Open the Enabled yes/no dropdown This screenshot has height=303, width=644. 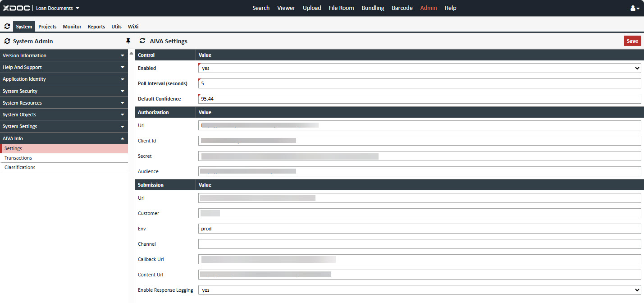pyautogui.click(x=419, y=68)
